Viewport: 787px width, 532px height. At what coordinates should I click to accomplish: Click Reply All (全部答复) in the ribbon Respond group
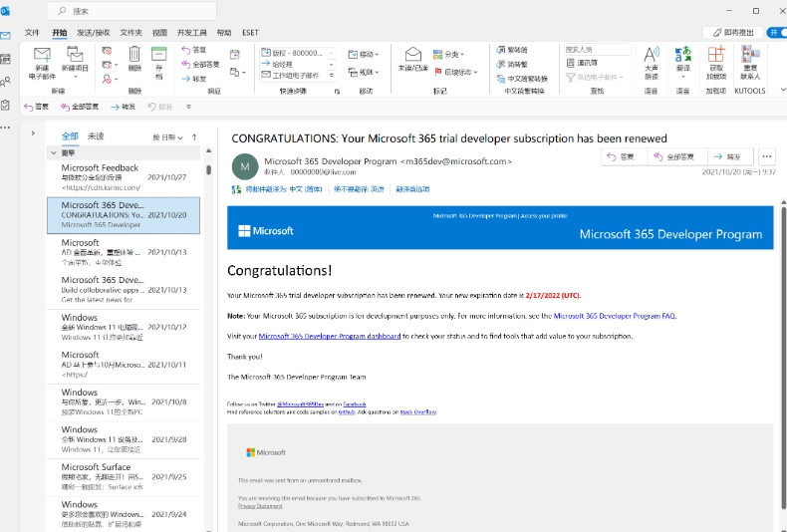tap(200, 64)
